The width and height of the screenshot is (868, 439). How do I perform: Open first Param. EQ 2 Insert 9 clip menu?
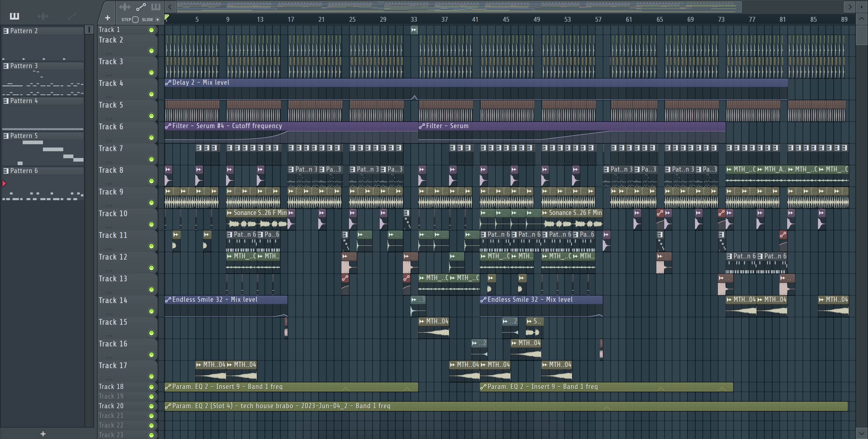168,387
